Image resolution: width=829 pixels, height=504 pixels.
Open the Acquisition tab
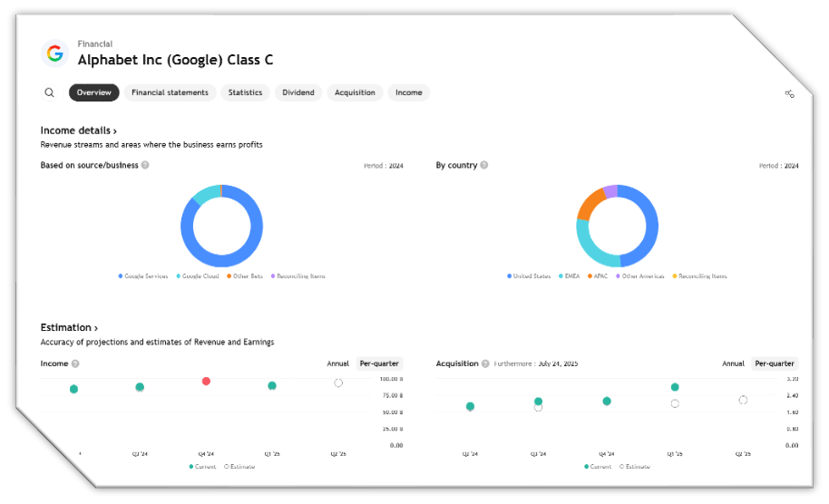355,92
